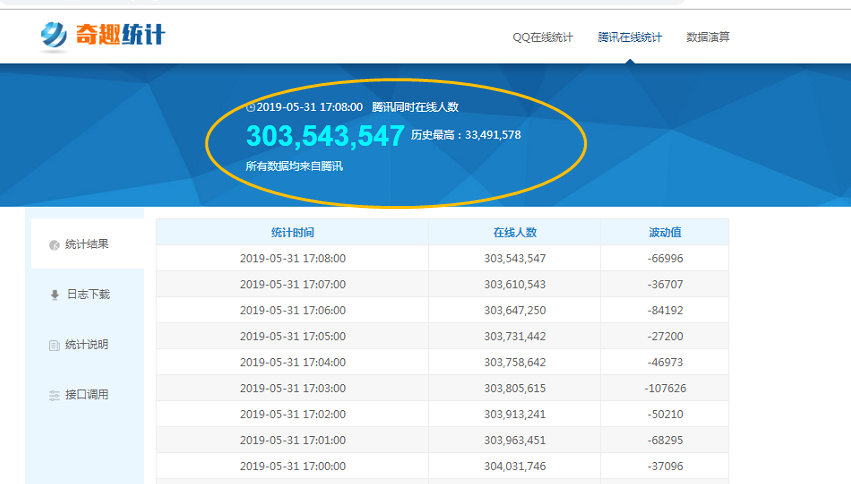851x484 pixels.
Task: Click fluctuation value -84192
Action: click(x=665, y=310)
